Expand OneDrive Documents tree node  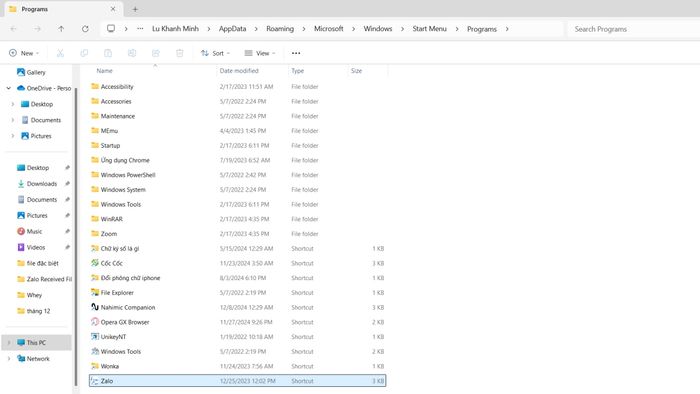pos(12,120)
